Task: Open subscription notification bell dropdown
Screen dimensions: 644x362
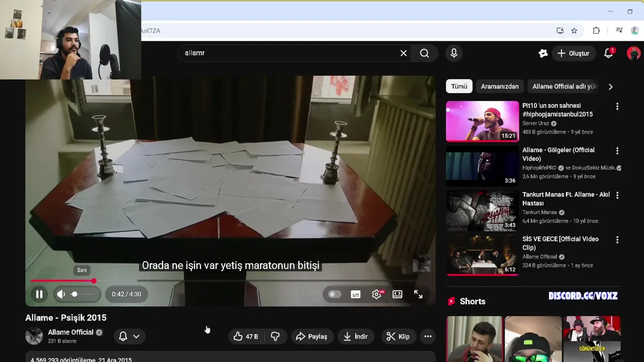Action: [129, 336]
